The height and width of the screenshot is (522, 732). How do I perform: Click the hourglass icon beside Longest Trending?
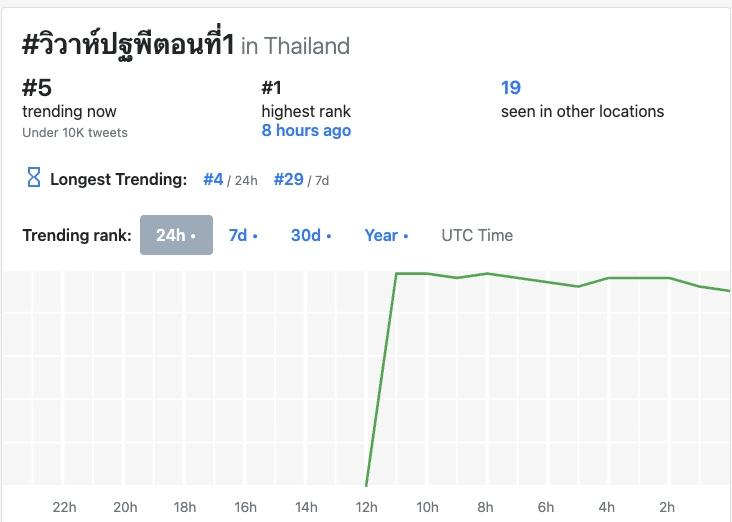coord(34,179)
